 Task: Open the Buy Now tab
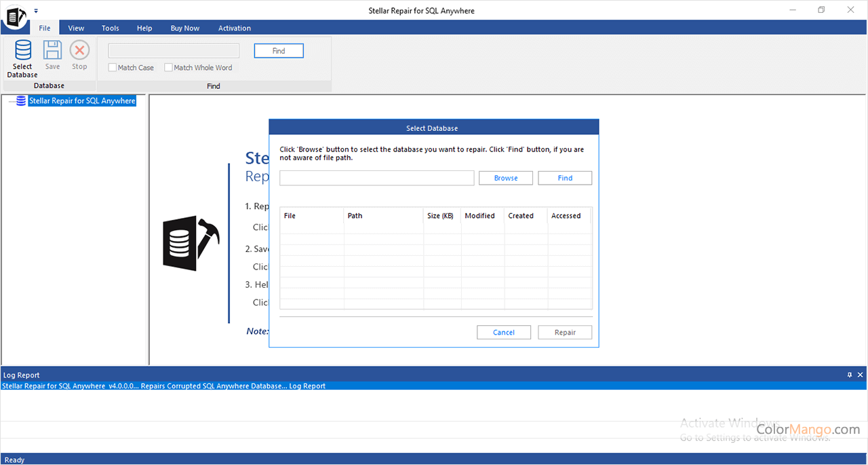coord(185,28)
